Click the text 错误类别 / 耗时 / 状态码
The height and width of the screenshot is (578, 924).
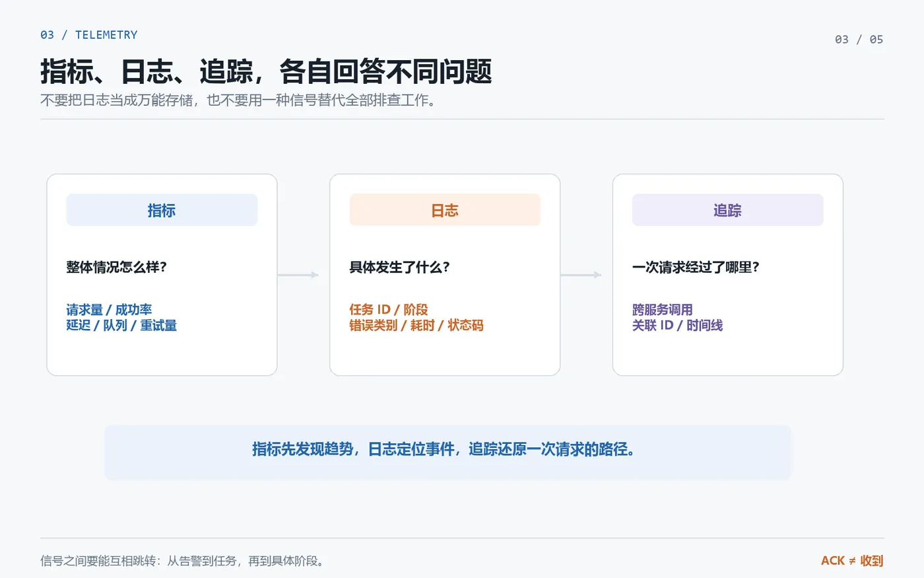point(416,325)
